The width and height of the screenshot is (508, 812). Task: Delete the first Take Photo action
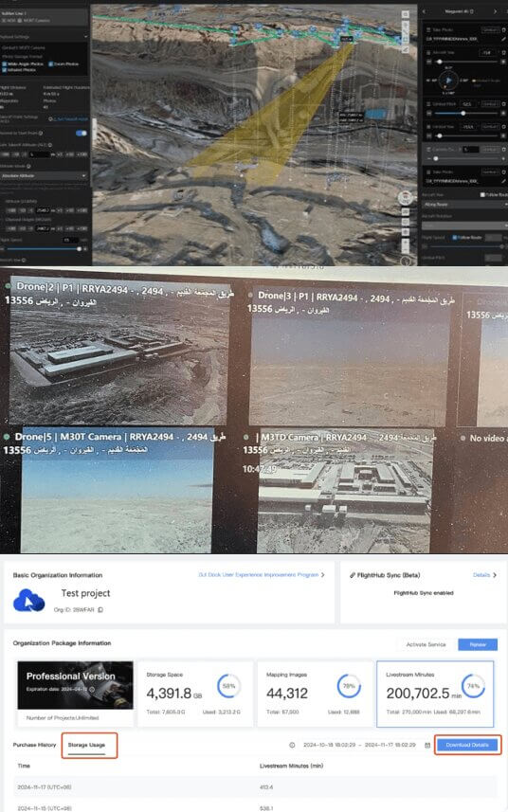tap(504, 30)
